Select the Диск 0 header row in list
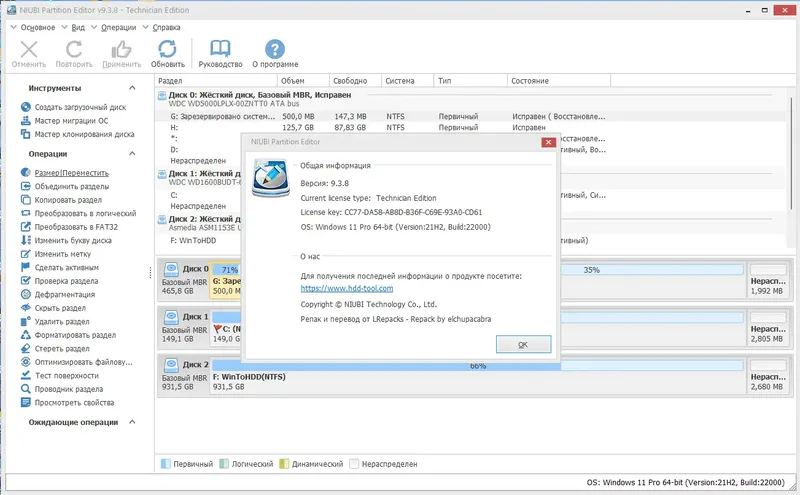The height and width of the screenshot is (495, 800). [x=469, y=99]
